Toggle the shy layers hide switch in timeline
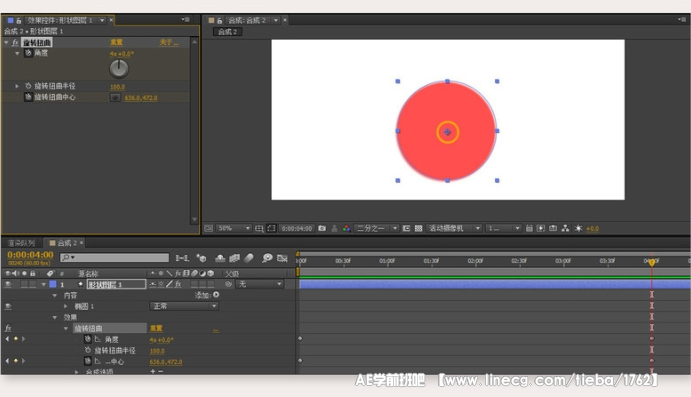 (220, 258)
